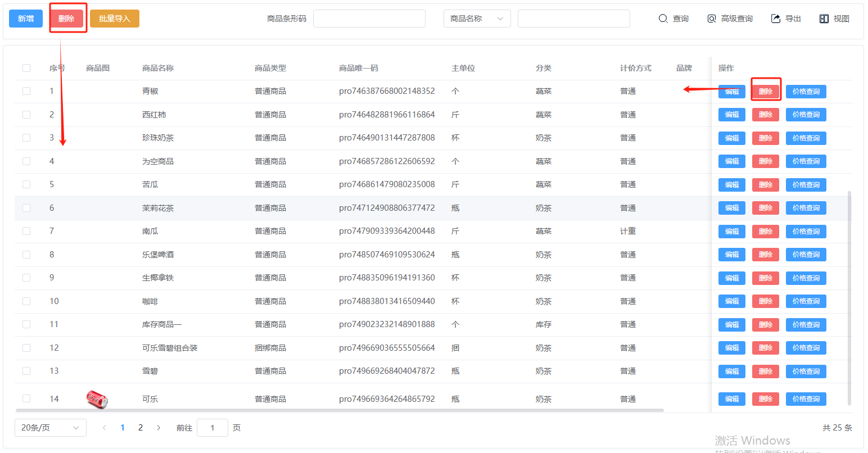Click the previous page arrow in pagination

[105, 428]
